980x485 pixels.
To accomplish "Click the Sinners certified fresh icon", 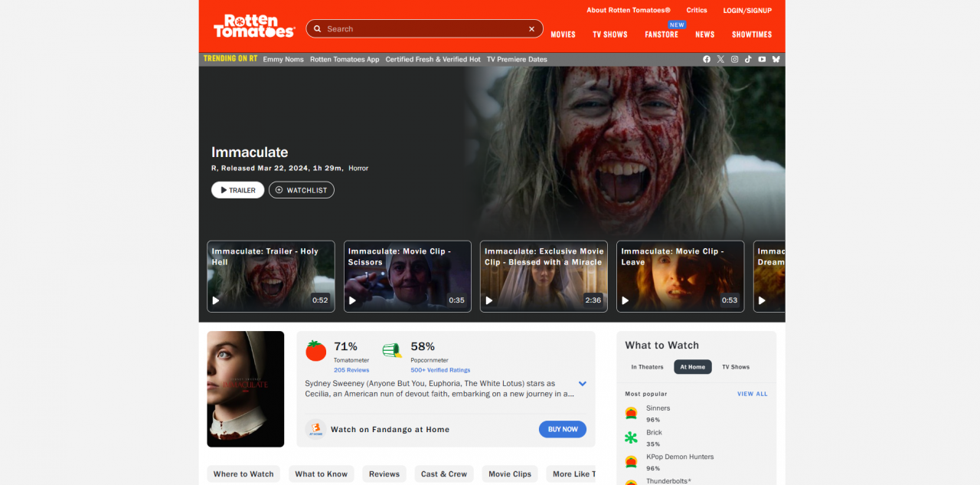I will [x=631, y=414].
